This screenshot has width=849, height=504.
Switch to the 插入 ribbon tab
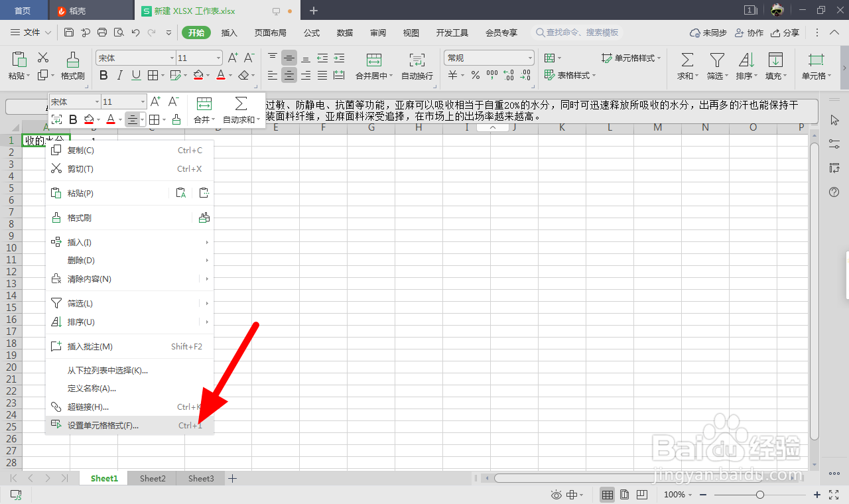(x=229, y=32)
